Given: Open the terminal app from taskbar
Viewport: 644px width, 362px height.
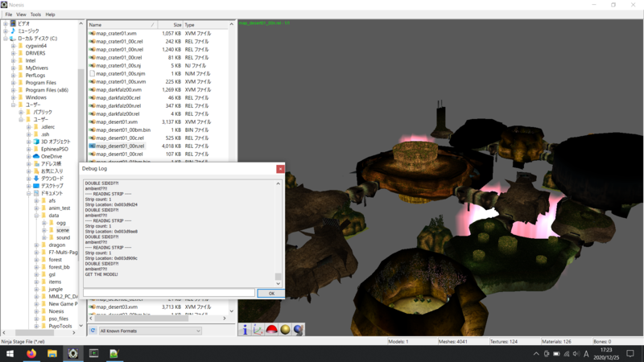Looking at the screenshot, I should point(93,353).
